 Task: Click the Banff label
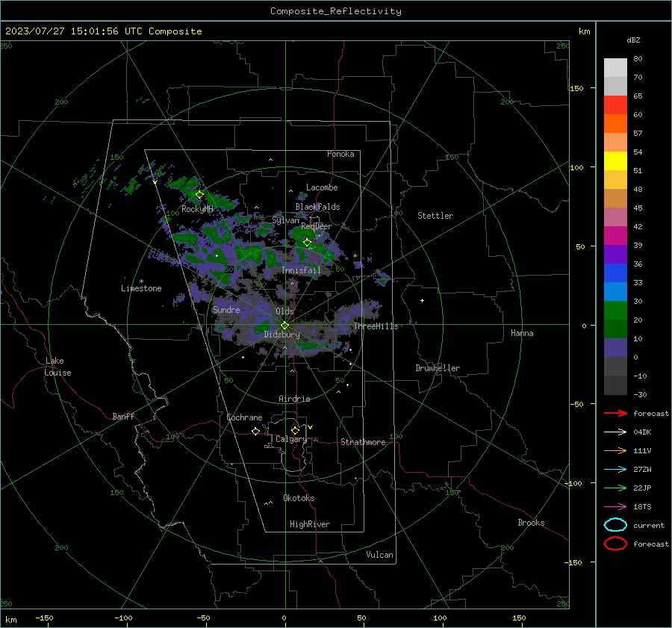(x=123, y=416)
